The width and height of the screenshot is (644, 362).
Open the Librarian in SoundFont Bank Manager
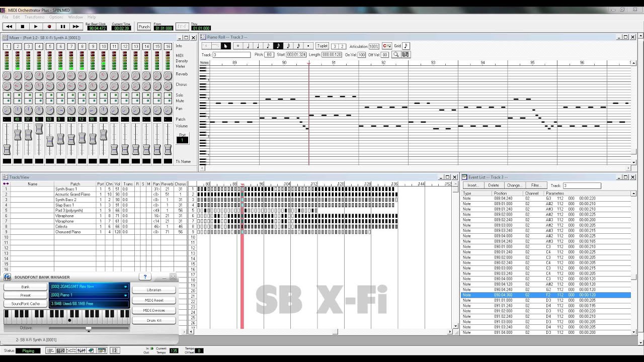(x=154, y=290)
